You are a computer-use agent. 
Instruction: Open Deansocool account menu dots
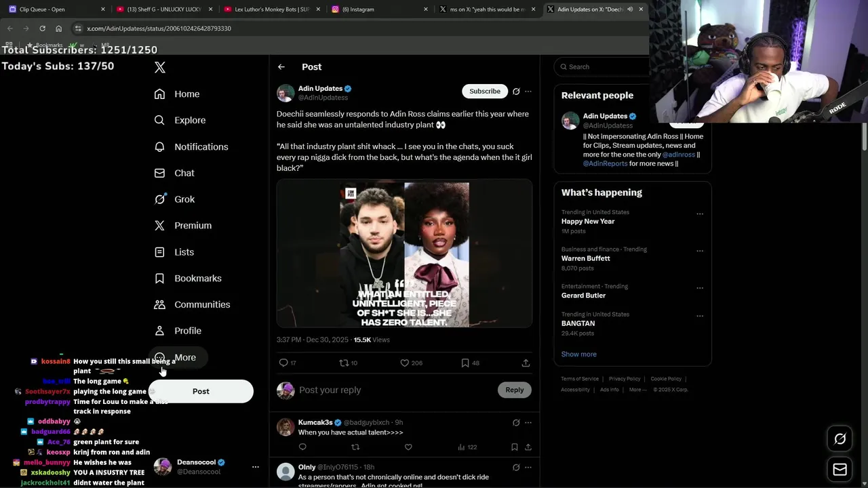(256, 467)
